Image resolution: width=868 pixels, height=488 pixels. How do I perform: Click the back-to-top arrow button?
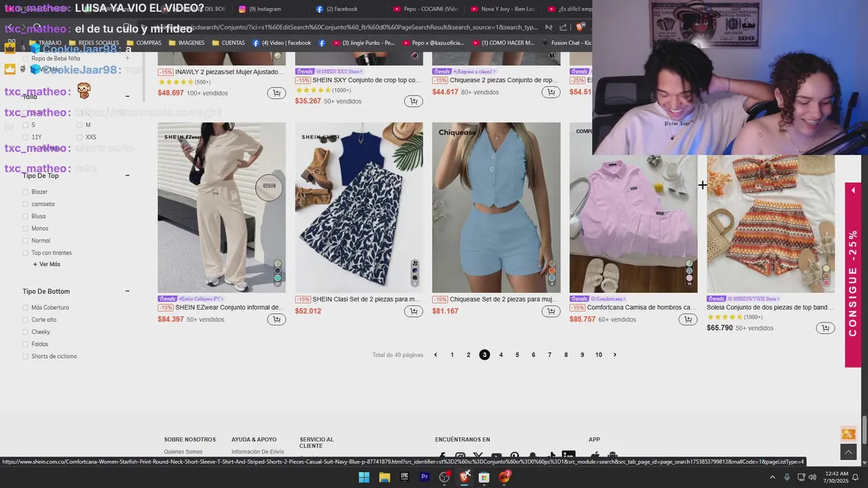tap(848, 451)
